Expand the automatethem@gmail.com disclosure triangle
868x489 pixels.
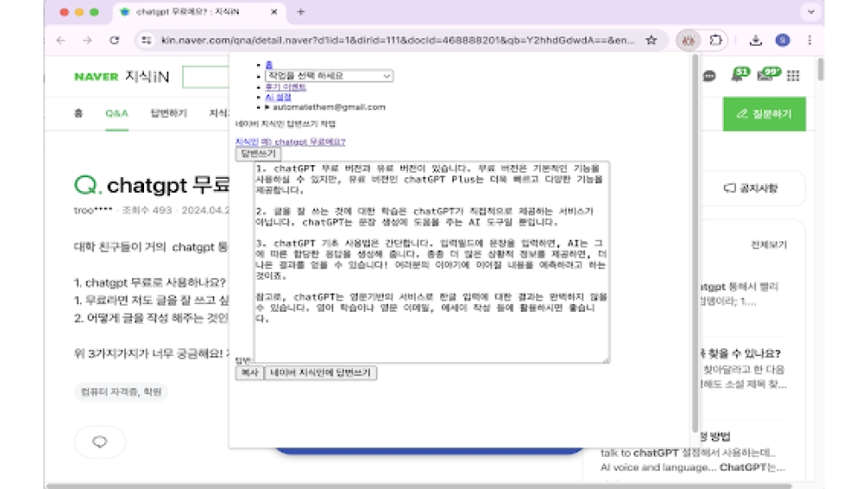click(x=267, y=108)
